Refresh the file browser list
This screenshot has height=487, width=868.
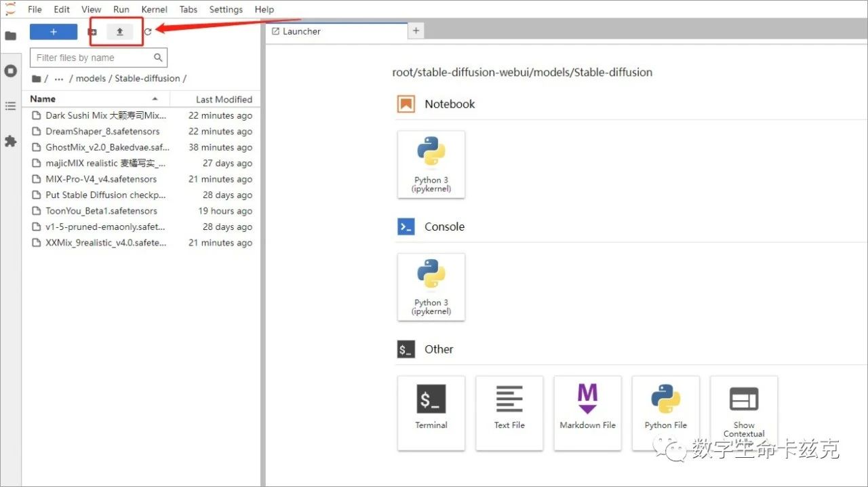coord(148,32)
